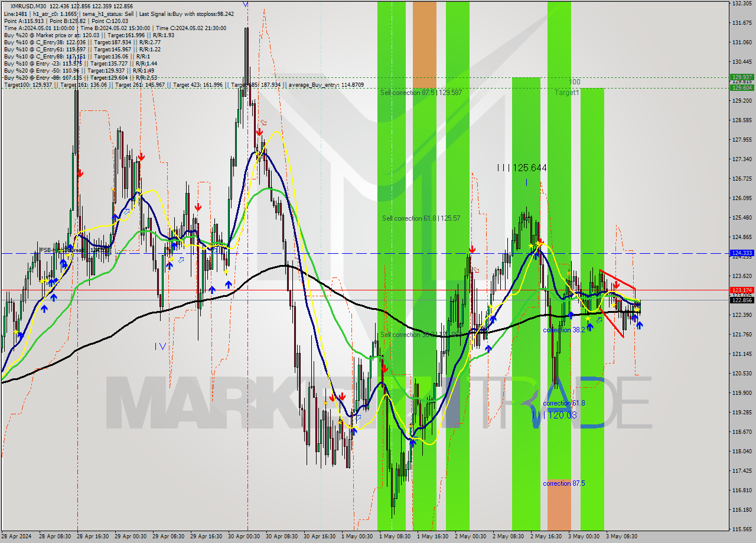The image size is (756, 543).
Task: Click the '30 Apr 00:30' time axis label
Action: pos(245,537)
